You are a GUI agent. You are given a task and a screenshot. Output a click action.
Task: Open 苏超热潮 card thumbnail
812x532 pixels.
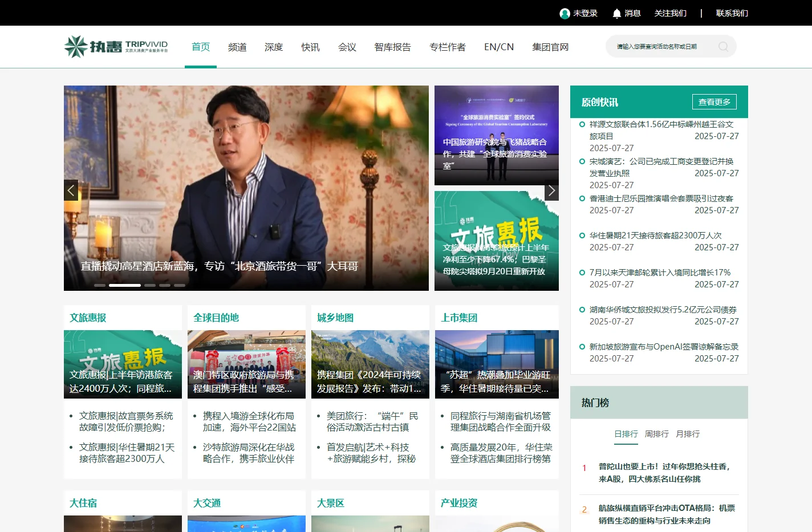[x=497, y=364]
